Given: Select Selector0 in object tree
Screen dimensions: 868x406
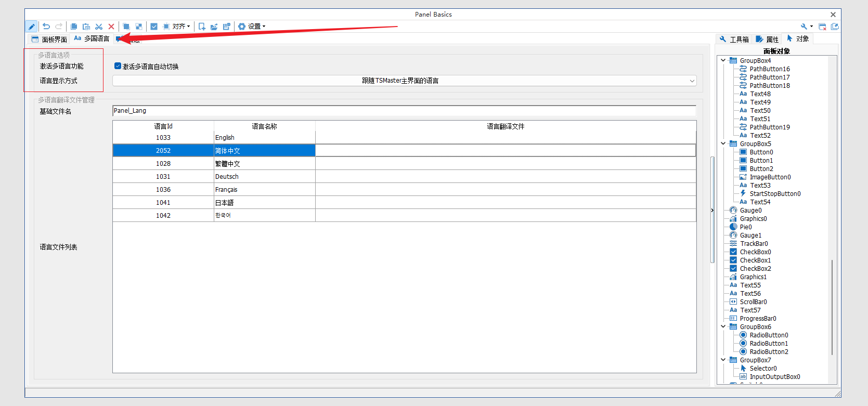Looking at the screenshot, I should click(763, 369).
